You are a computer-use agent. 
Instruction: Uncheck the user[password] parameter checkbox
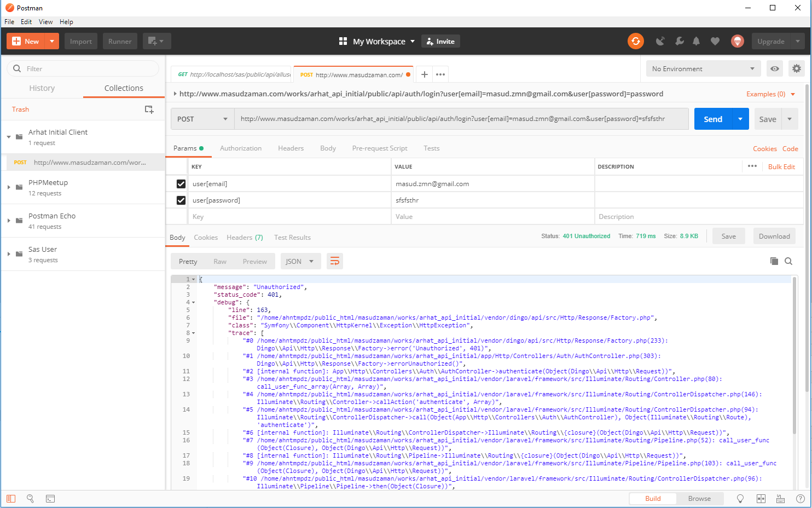(181, 200)
